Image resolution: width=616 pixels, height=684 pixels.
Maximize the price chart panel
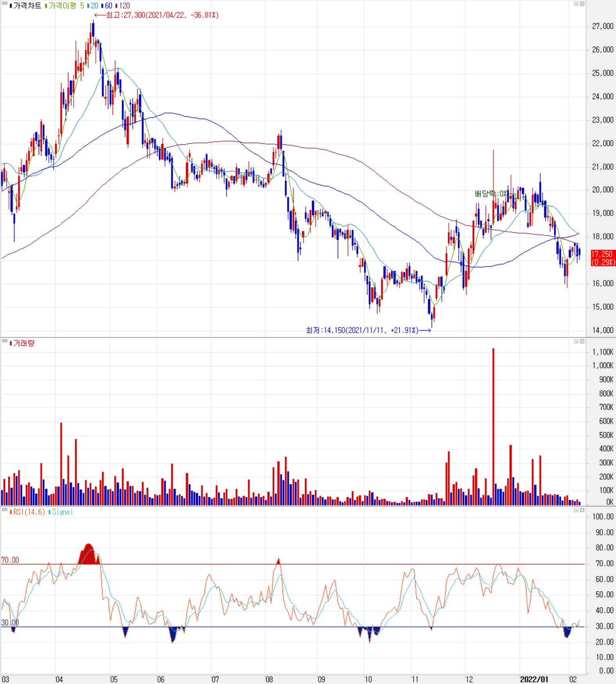576,4
